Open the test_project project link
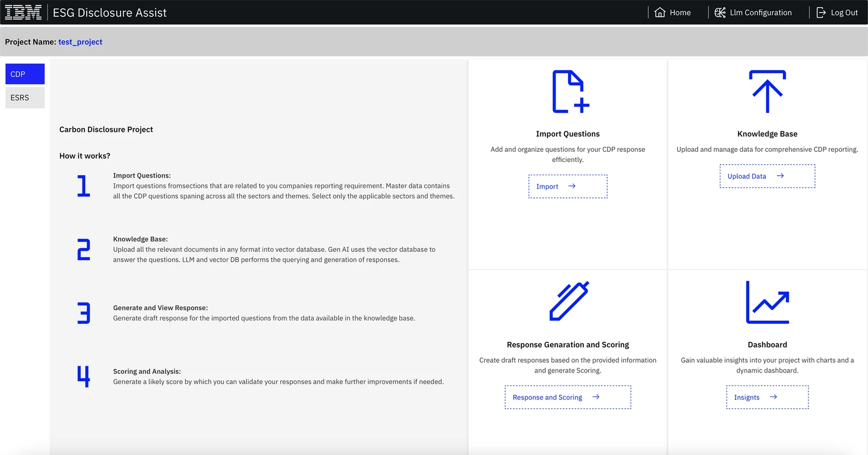 (80, 42)
